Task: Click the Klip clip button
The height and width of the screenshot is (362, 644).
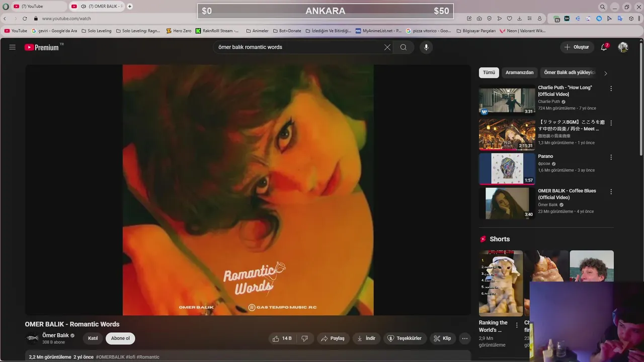Action: point(443,338)
